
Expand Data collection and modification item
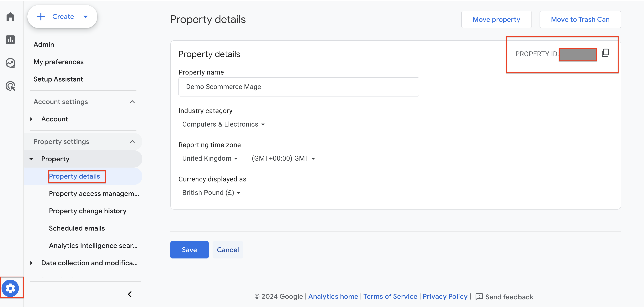(x=31, y=263)
